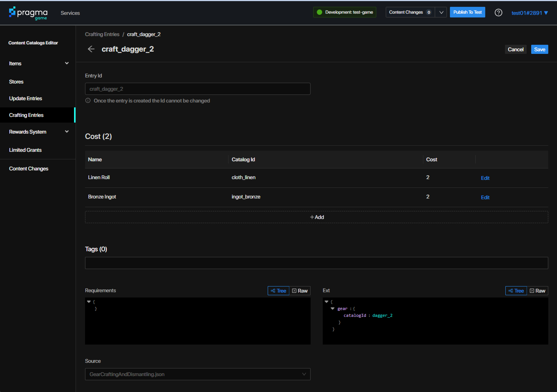Collapse the Ext root JSON node

tap(327, 302)
